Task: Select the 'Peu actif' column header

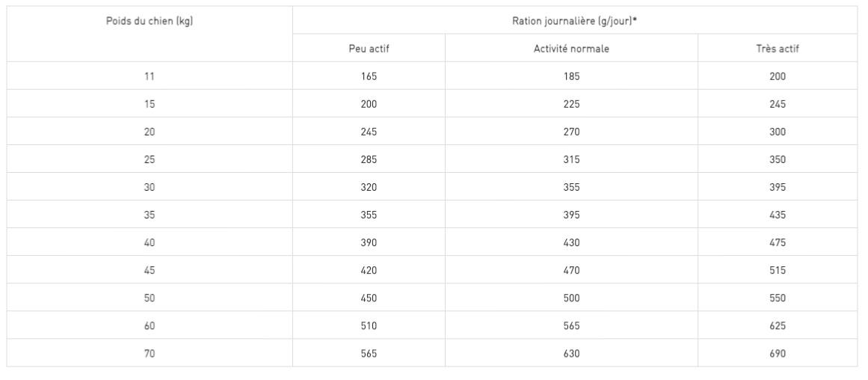Action: click(369, 49)
